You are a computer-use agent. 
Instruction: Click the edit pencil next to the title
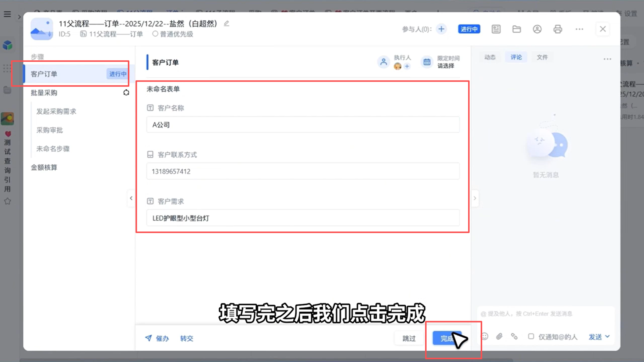coord(226,24)
